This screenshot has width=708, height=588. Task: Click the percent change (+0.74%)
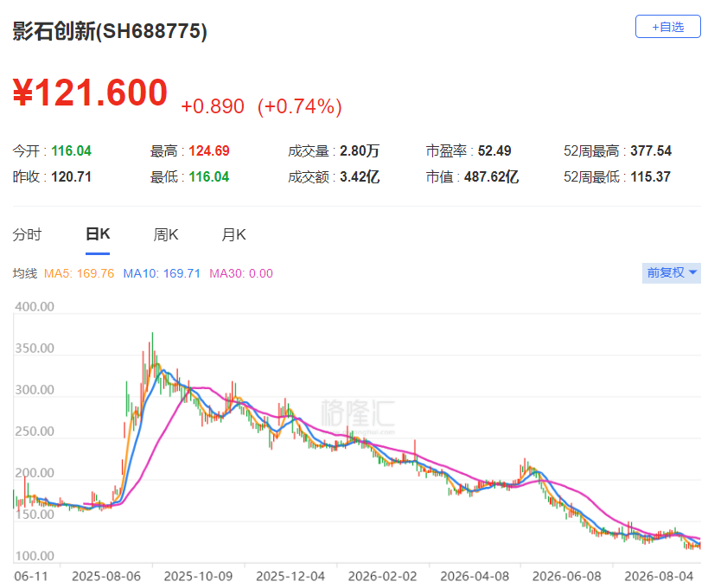point(299,106)
